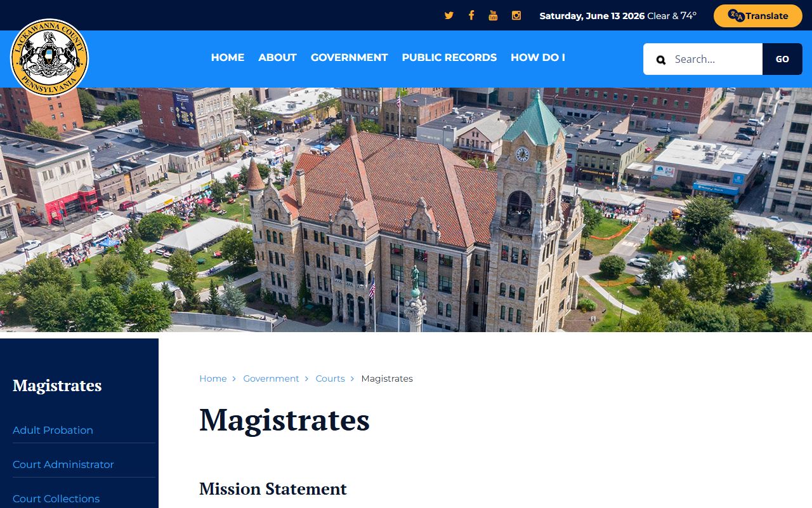
Task: Open the HOME menu item
Action: tap(228, 57)
